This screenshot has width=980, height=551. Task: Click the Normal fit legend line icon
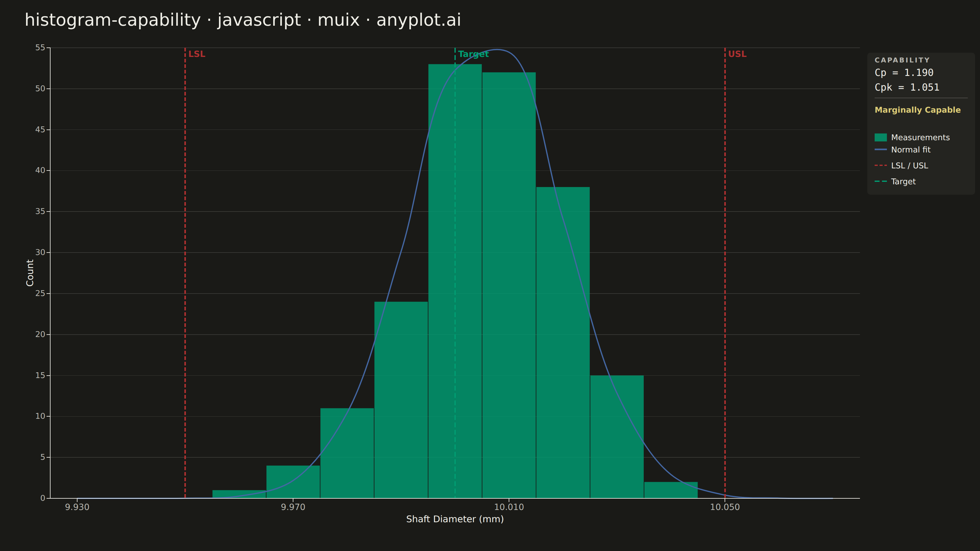880,149
